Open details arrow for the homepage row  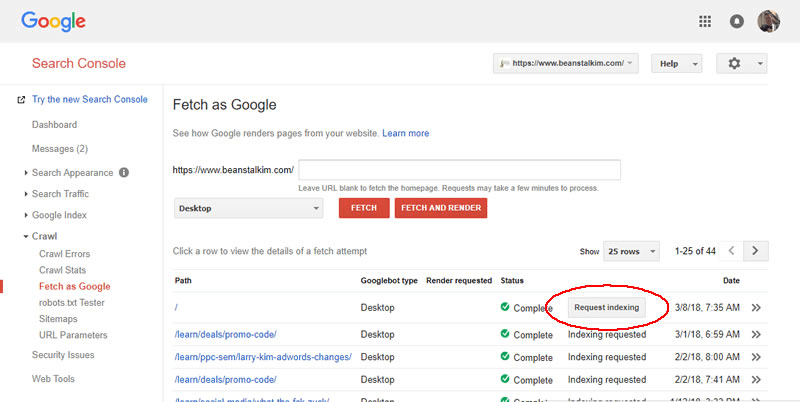tap(756, 308)
